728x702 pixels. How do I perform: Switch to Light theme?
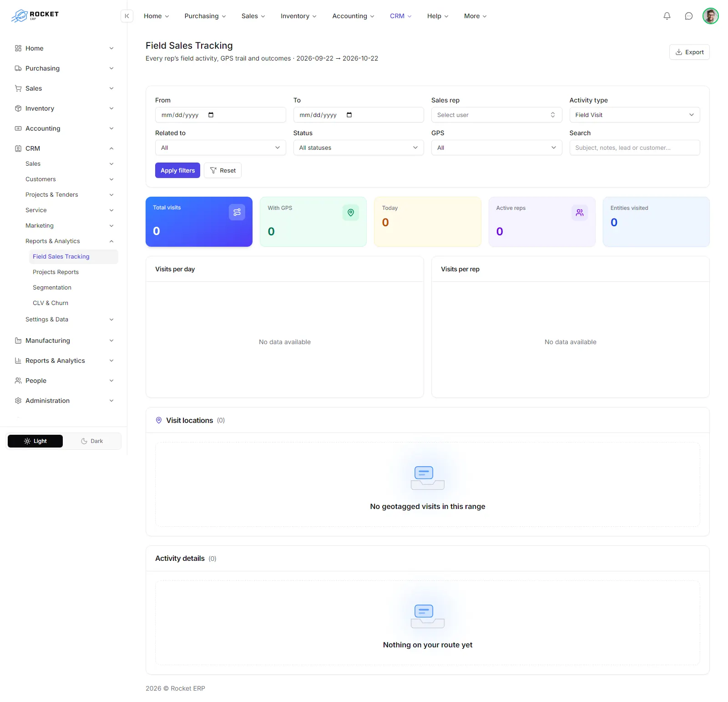pyautogui.click(x=35, y=441)
